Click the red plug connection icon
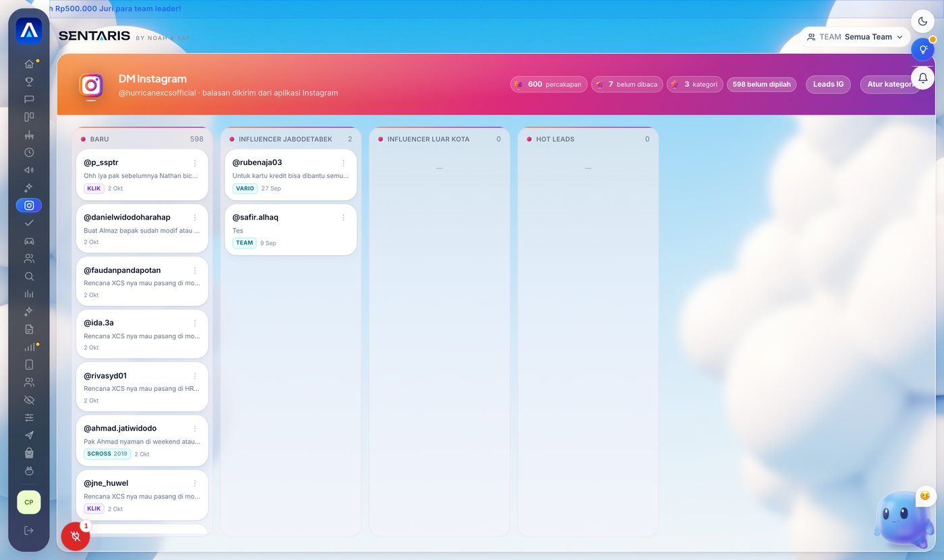944x560 pixels. point(76,536)
